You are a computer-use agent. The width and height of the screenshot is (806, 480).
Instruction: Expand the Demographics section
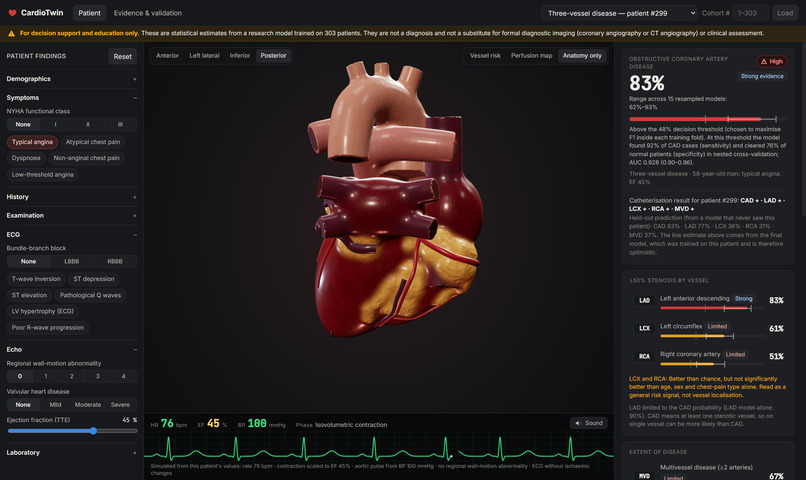[x=71, y=79]
